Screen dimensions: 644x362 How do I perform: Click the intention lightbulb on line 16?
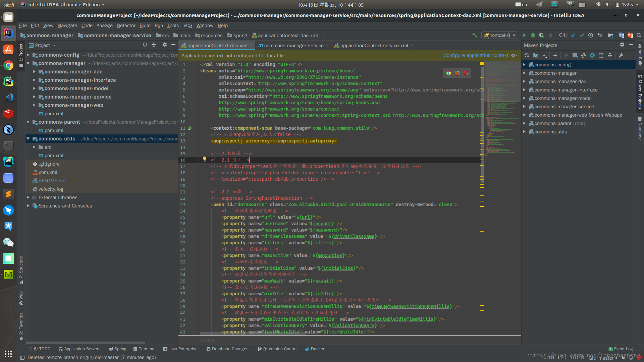204,160
